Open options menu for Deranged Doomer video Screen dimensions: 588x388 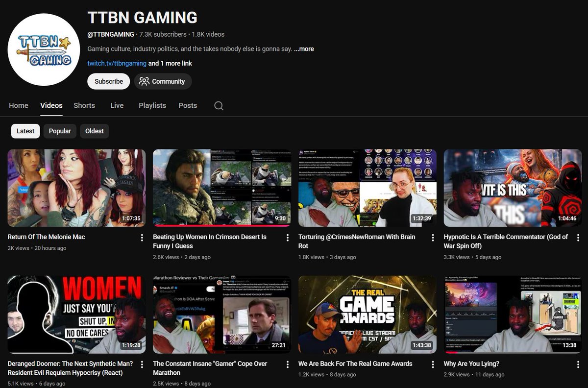(142, 364)
